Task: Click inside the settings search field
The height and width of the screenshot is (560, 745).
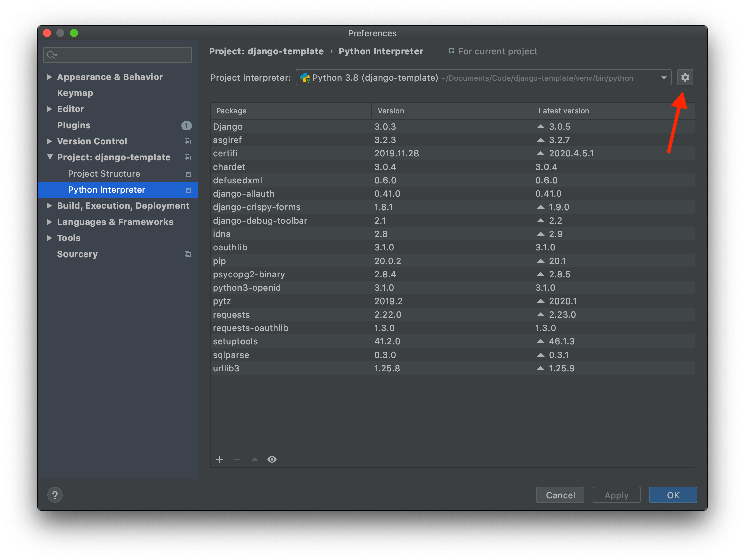Action: pyautogui.click(x=118, y=54)
